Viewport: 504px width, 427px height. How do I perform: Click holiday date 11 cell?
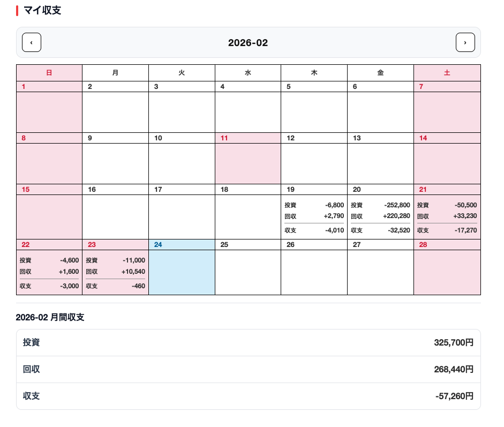[x=247, y=159]
